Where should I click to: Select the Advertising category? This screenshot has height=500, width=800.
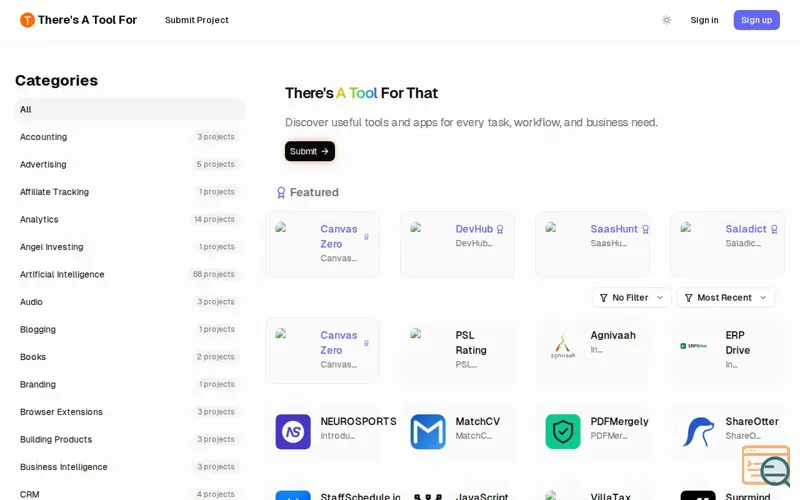click(130, 164)
